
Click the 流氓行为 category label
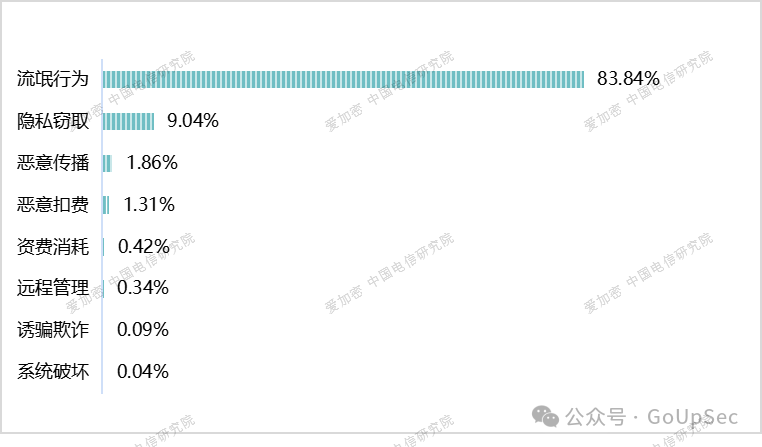pos(54,79)
